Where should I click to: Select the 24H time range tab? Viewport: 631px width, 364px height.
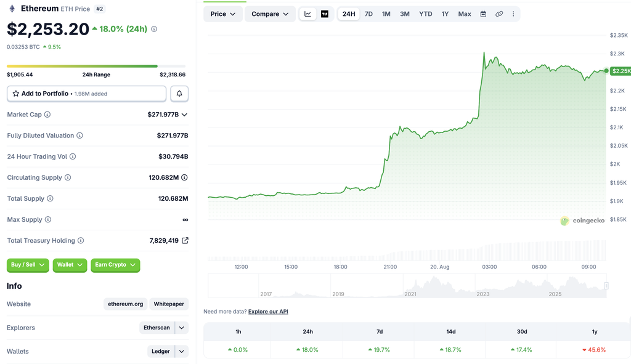349,14
